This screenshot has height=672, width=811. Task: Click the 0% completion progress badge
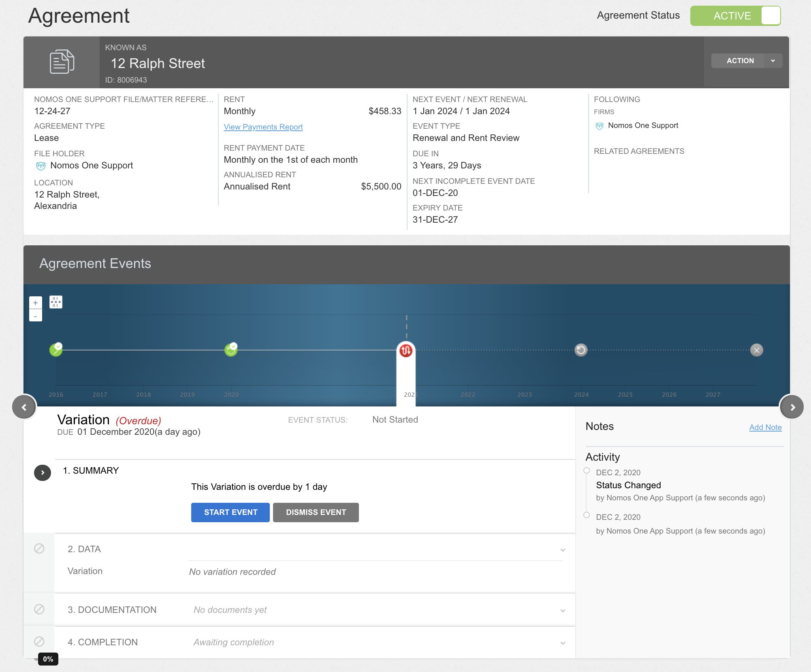click(x=48, y=659)
